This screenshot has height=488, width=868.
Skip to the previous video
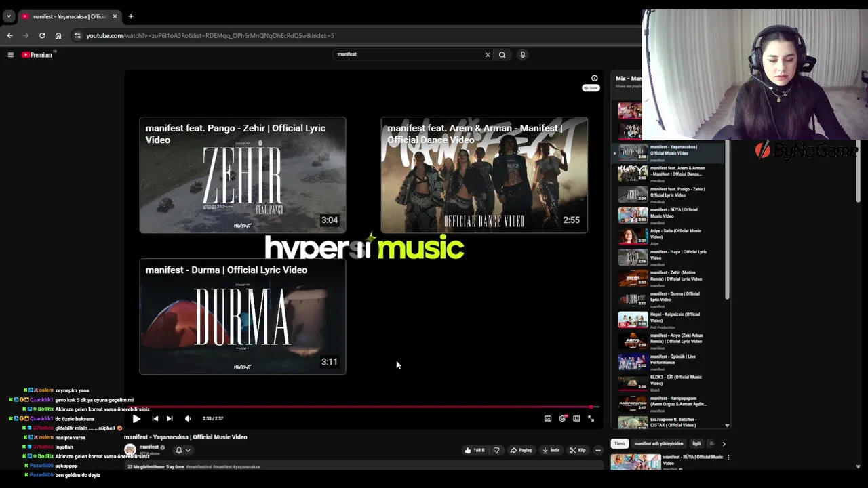tap(155, 419)
